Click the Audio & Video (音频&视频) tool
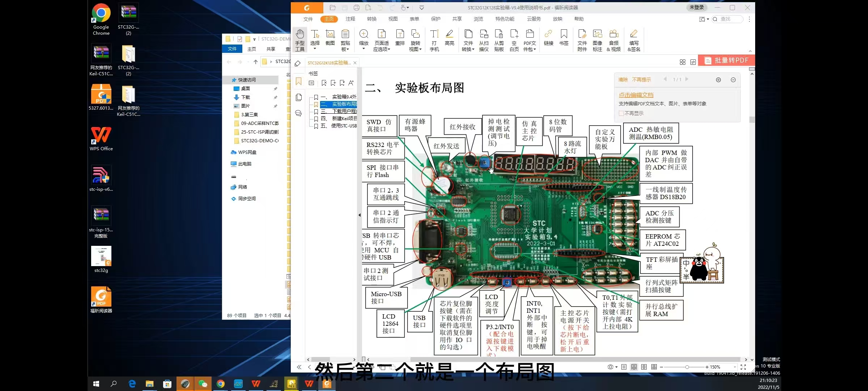868x391 pixels. click(x=613, y=40)
